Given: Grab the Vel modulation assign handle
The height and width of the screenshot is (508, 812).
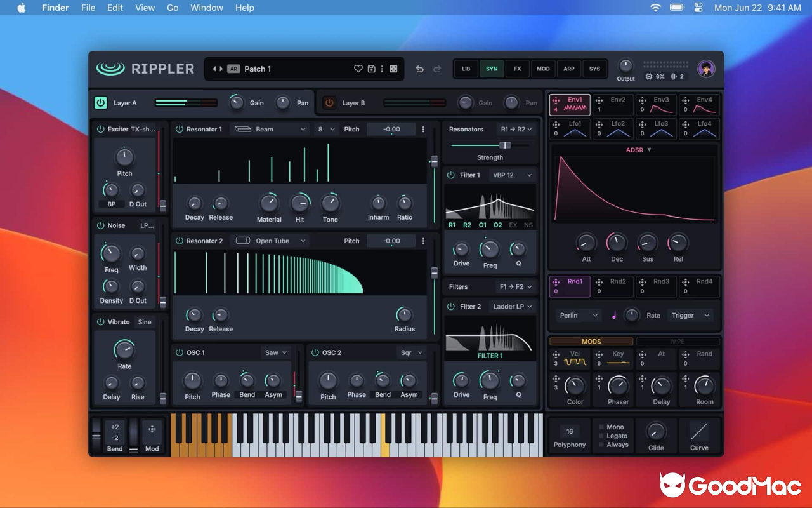Looking at the screenshot, I should coord(556,354).
